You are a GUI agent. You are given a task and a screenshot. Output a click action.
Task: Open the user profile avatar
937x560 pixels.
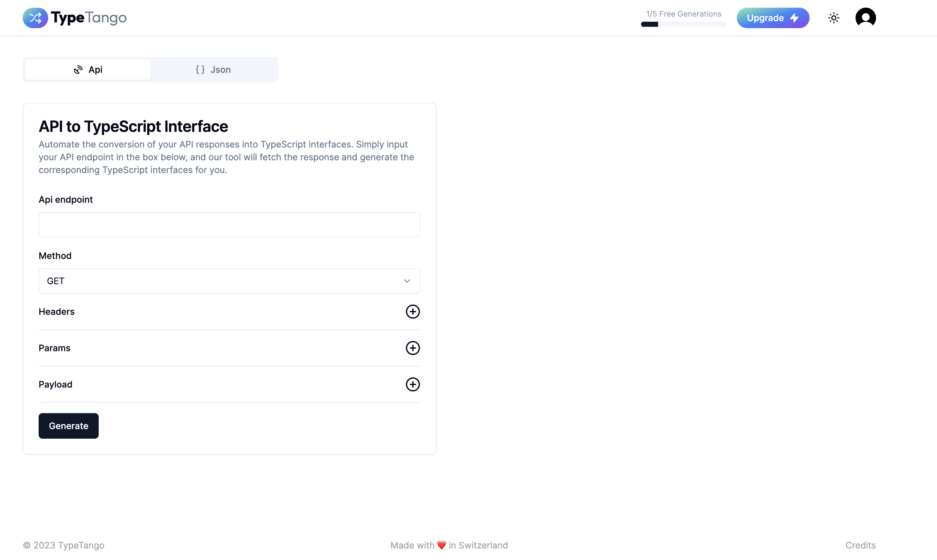(865, 18)
